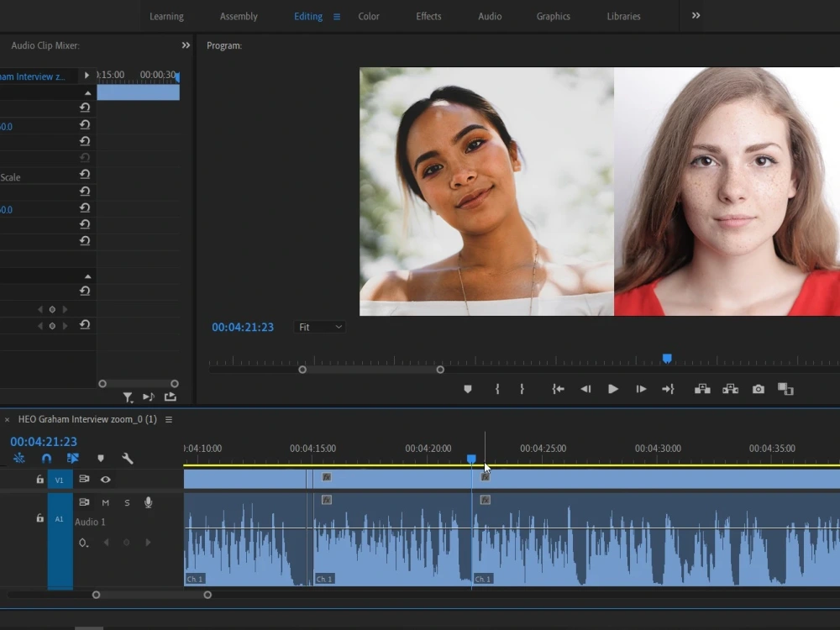Screen dimensions: 840x630
Task: Play the sequence in the Program monitor
Action: point(613,389)
